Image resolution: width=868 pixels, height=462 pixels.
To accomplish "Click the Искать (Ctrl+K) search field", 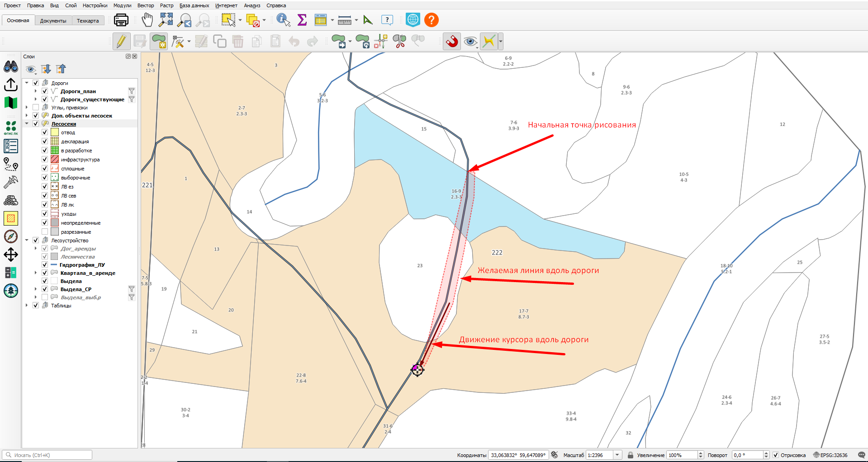I will pos(47,455).
